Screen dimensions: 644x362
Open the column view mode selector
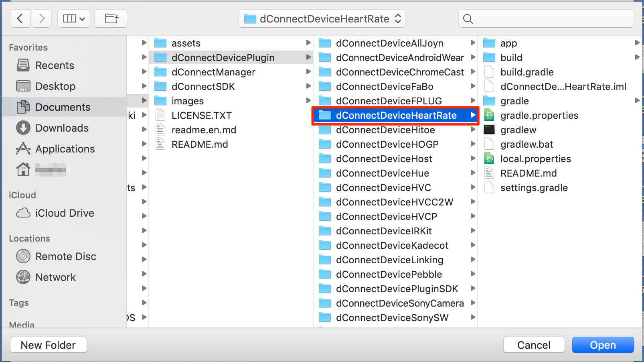click(x=74, y=18)
